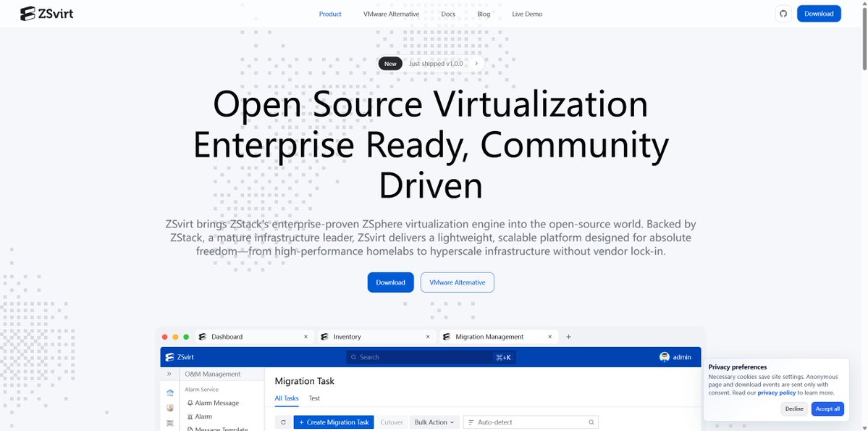
Task: Open the GitHub repository icon
Action: pos(783,14)
